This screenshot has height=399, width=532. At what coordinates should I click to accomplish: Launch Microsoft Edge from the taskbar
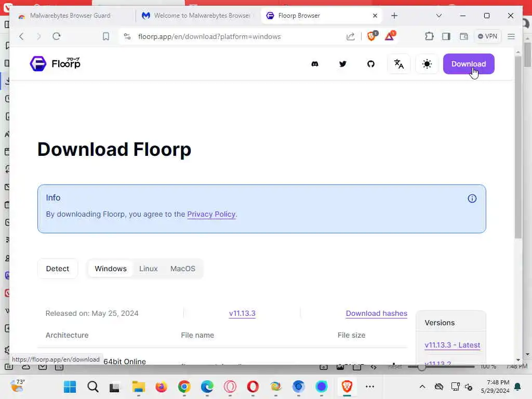tap(207, 387)
